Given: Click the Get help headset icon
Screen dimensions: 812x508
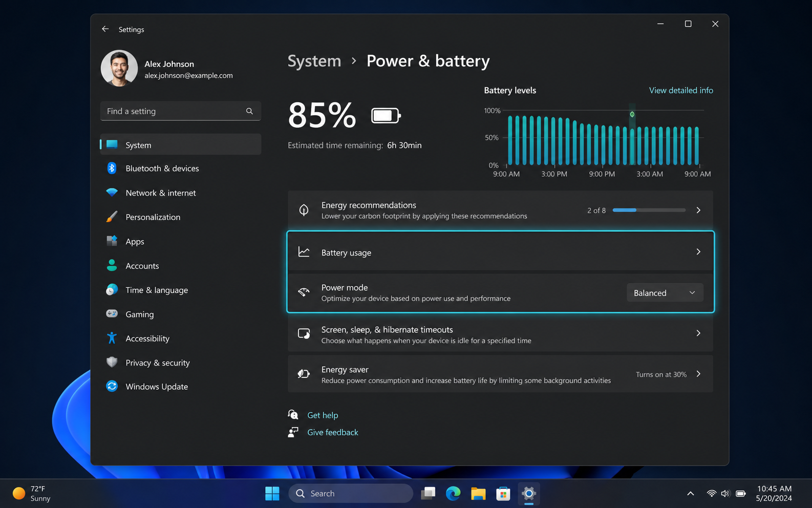Looking at the screenshot, I should coord(293,415).
